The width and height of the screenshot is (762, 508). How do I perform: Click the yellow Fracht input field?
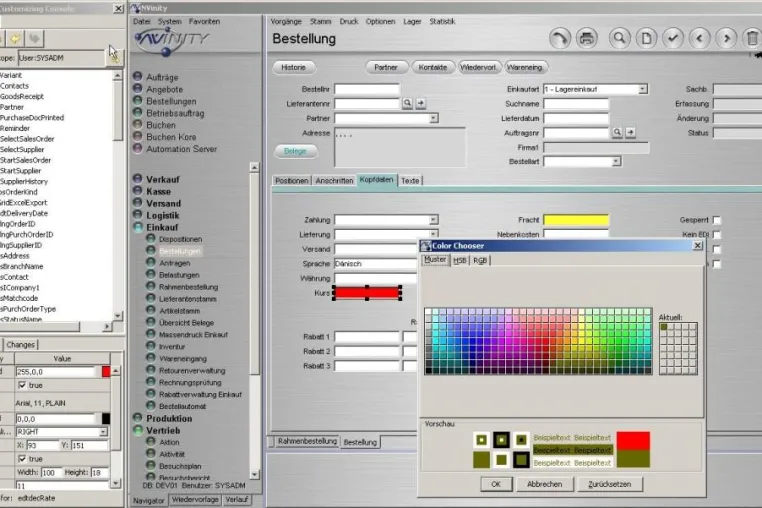point(576,220)
